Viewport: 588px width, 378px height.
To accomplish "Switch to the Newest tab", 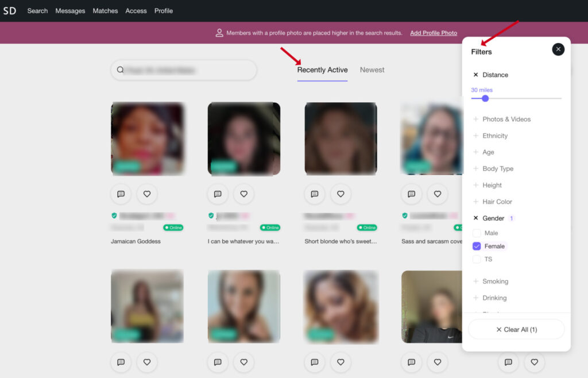I will [372, 70].
